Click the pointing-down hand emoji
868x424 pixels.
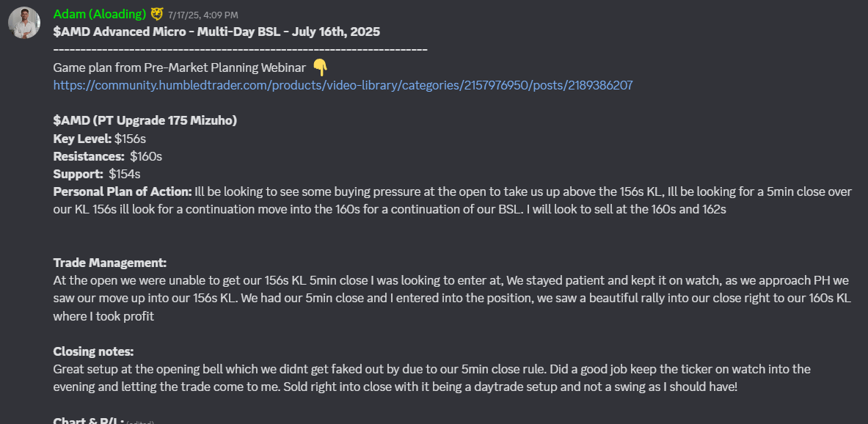pos(320,67)
